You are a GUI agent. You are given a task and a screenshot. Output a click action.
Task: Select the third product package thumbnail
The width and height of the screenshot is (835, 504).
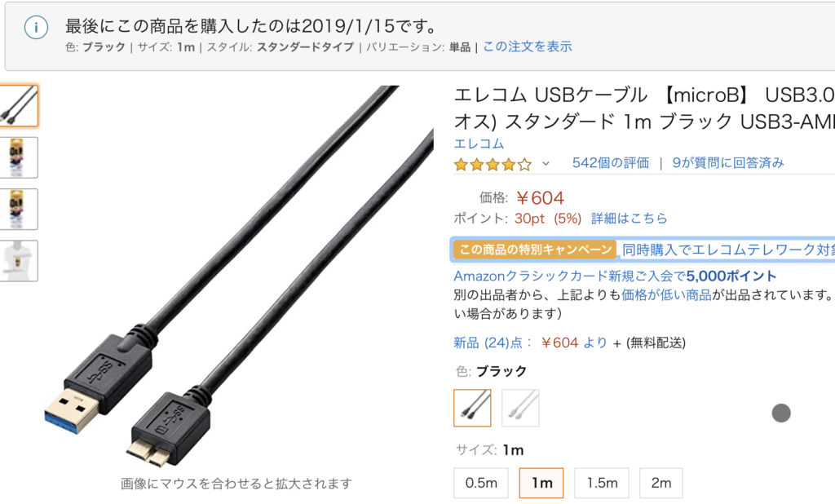click(x=19, y=209)
